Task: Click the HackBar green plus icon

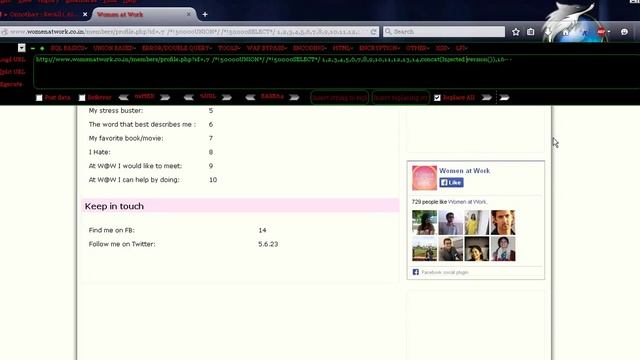Action: 42,48
